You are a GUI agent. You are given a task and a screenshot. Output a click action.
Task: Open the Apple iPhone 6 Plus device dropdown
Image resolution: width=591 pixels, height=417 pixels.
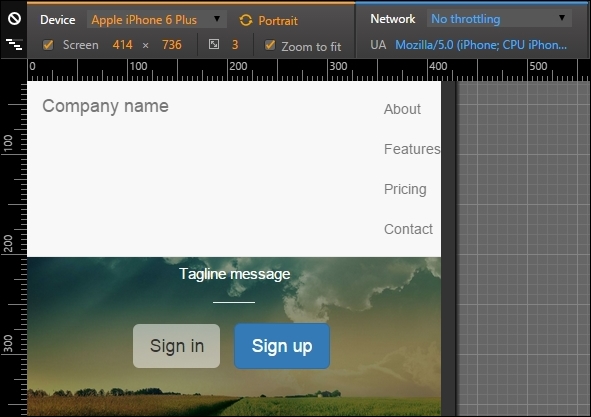point(156,19)
